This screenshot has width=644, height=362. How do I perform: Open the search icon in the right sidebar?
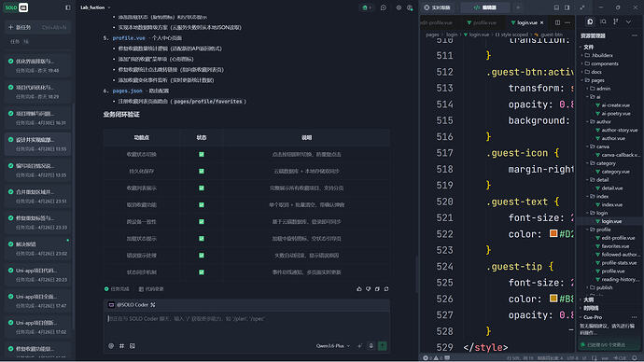pyautogui.click(x=603, y=21)
